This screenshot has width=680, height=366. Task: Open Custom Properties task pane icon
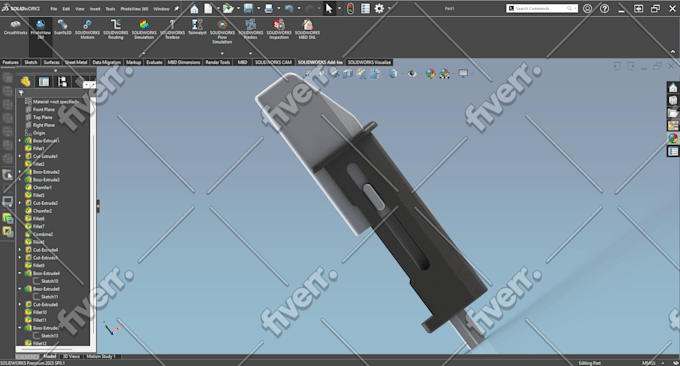pyautogui.click(x=673, y=151)
